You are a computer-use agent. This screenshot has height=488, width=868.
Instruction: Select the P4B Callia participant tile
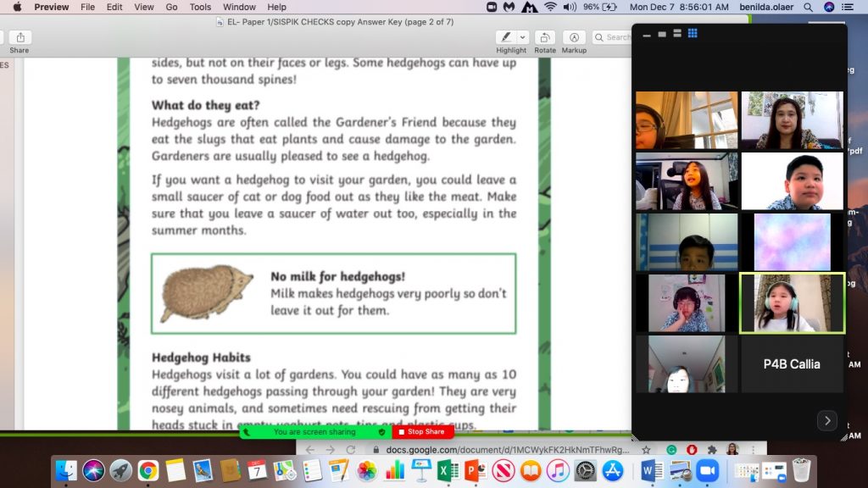[x=792, y=364]
